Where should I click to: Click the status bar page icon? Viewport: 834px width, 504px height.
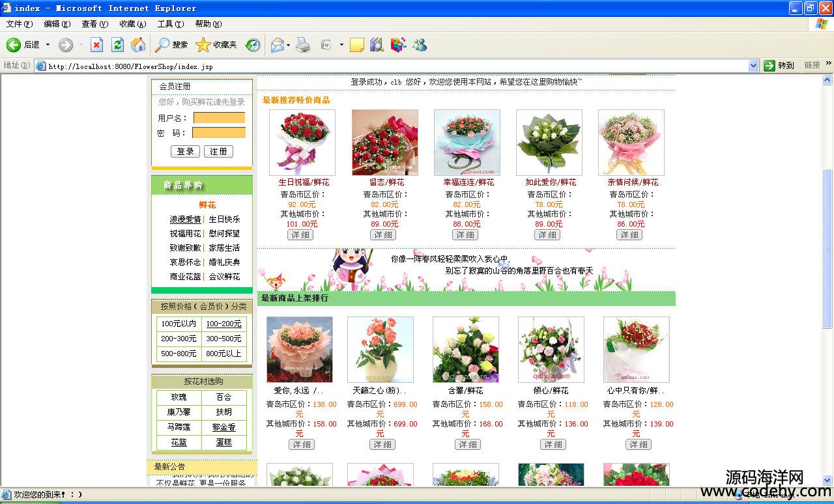pyautogui.click(x=7, y=494)
